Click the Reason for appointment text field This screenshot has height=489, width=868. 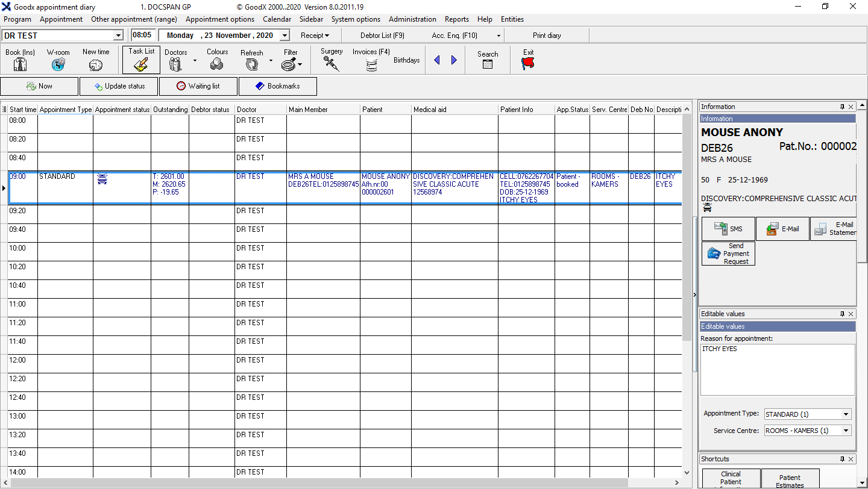pyautogui.click(x=778, y=369)
